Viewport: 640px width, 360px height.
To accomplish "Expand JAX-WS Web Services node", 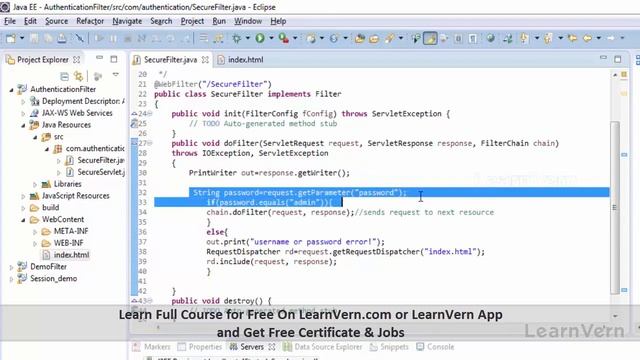I will coord(23,113).
